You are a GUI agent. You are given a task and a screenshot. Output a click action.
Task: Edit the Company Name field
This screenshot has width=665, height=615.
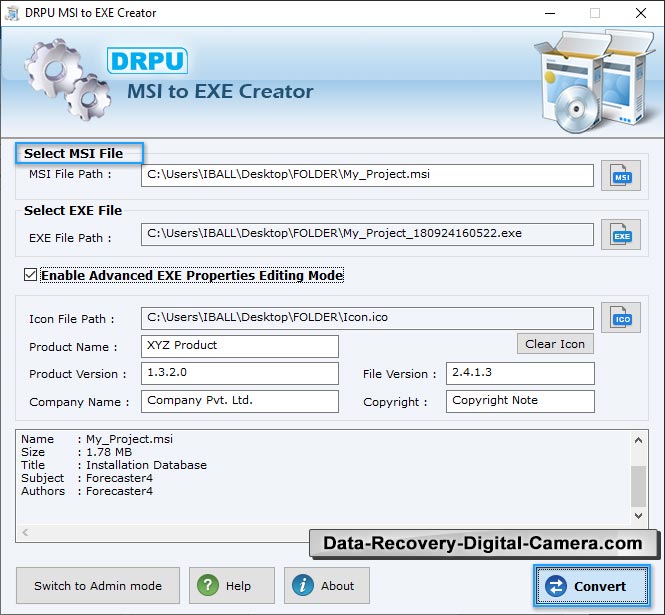point(240,401)
